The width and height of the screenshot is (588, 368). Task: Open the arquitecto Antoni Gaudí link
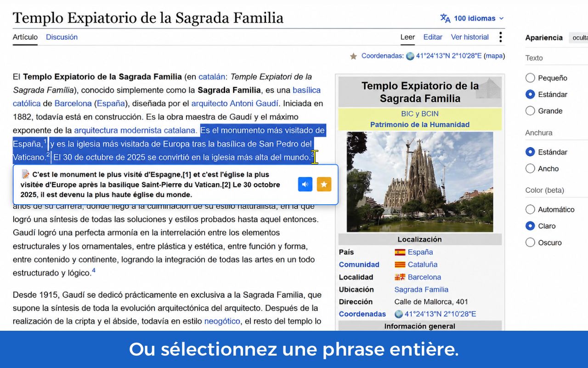[x=235, y=103]
